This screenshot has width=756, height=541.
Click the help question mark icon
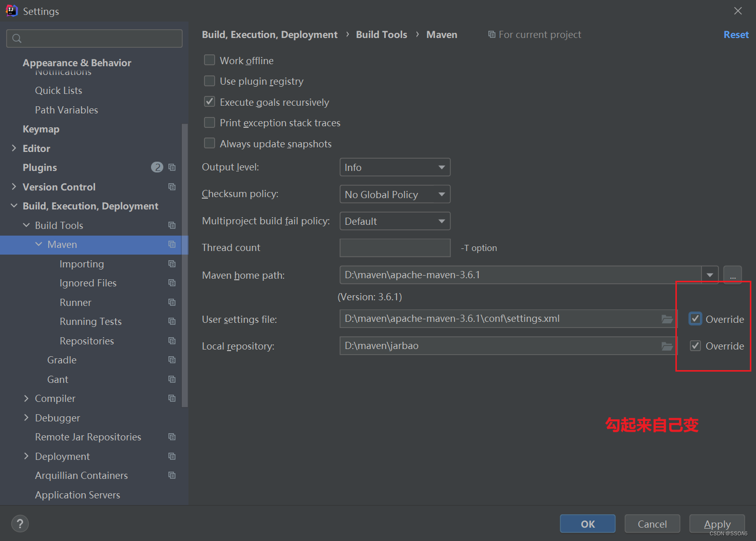point(20,524)
